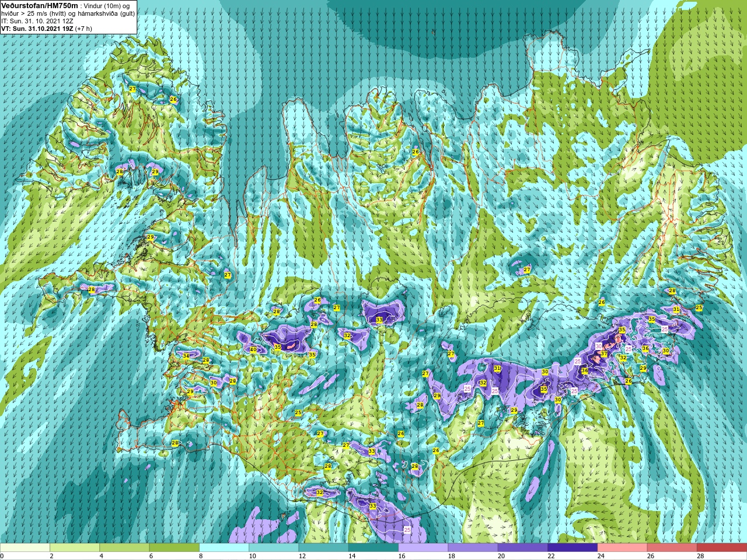This screenshot has width=747, height=560.
Task: Click the yellow gust marker labeled 37
Action: tap(604, 354)
